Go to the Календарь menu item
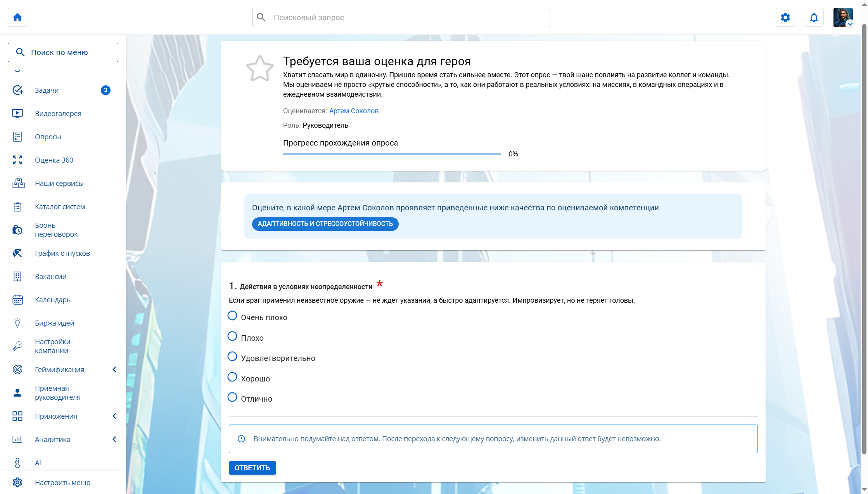Image resolution: width=868 pixels, height=494 pixels. tap(53, 300)
